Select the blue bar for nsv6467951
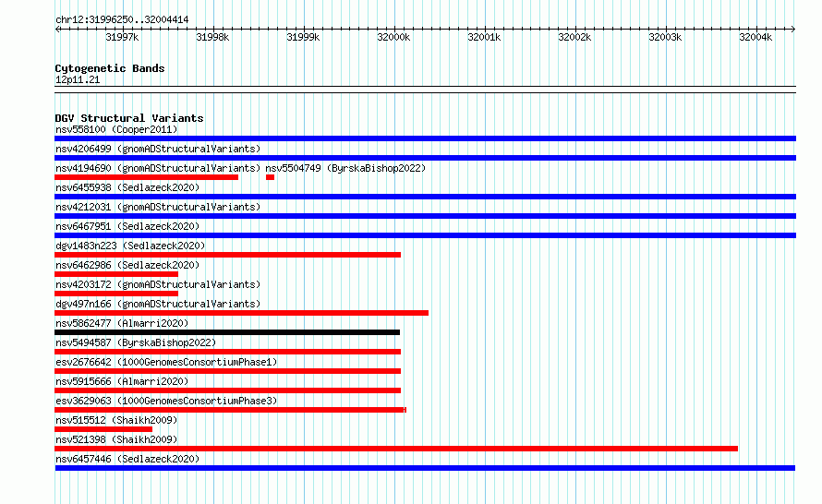Viewport: 822px width, 504px height. [425, 235]
